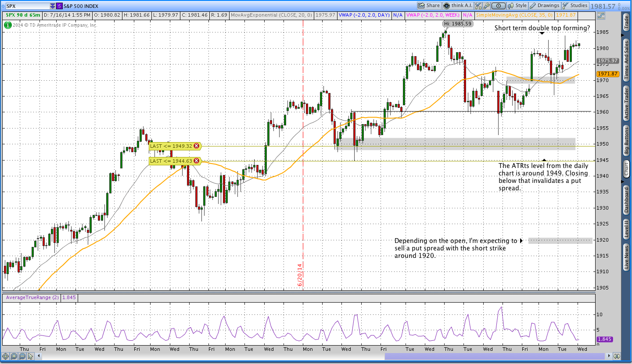This screenshot has width=632, height=364.
Task: Click the 1.845 value in ATR header
Action: pos(69,297)
